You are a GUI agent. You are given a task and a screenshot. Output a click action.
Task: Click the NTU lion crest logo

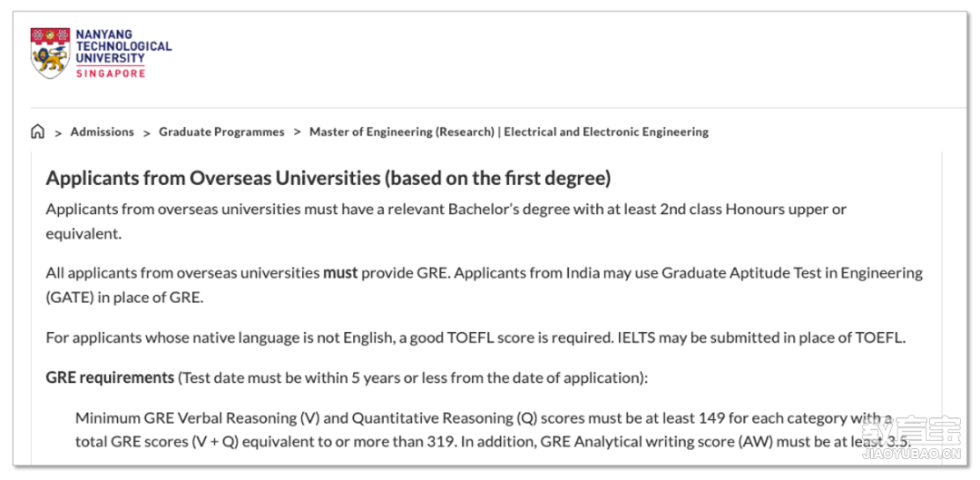tap(50, 53)
